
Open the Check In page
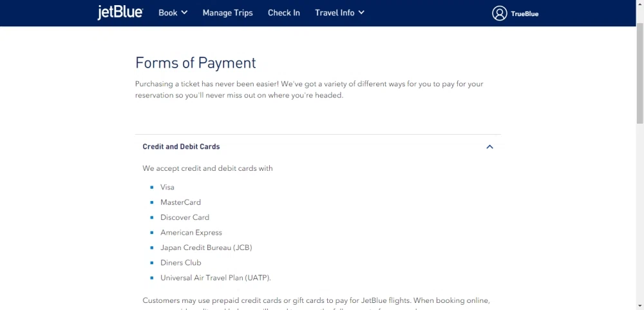284,13
